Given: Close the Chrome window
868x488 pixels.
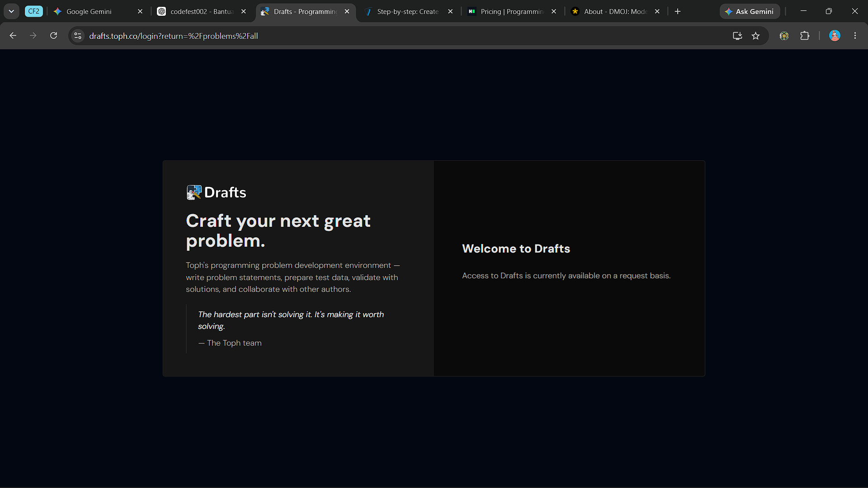Looking at the screenshot, I should point(854,11).
